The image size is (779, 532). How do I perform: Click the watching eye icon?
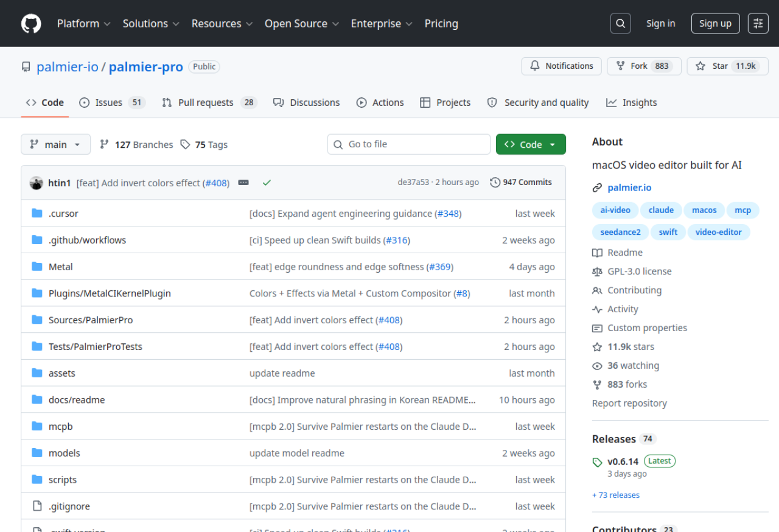coord(597,366)
